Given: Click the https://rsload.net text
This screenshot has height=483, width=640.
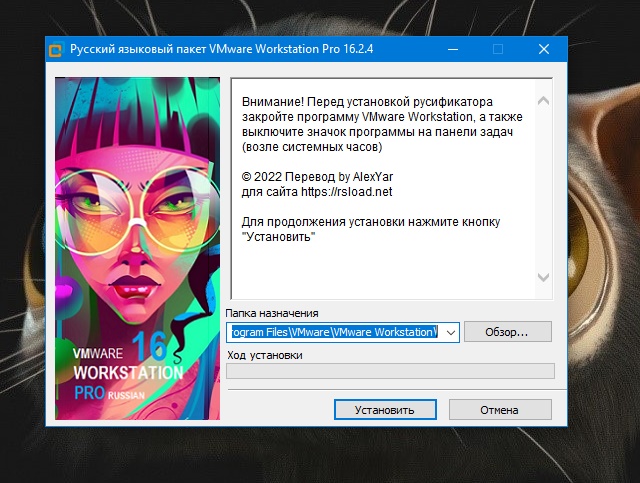Looking at the screenshot, I should point(347,191).
